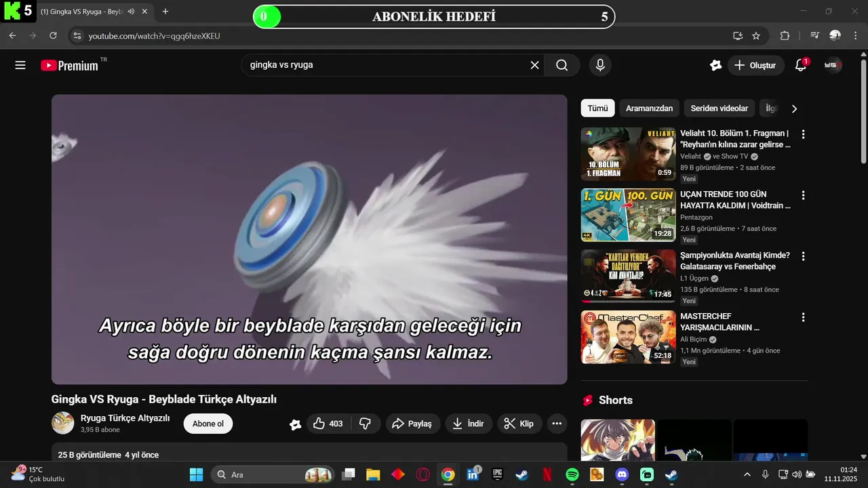Screen dimensions: 868x488
Task: Select the Tümü filter chip
Action: click(x=597, y=108)
